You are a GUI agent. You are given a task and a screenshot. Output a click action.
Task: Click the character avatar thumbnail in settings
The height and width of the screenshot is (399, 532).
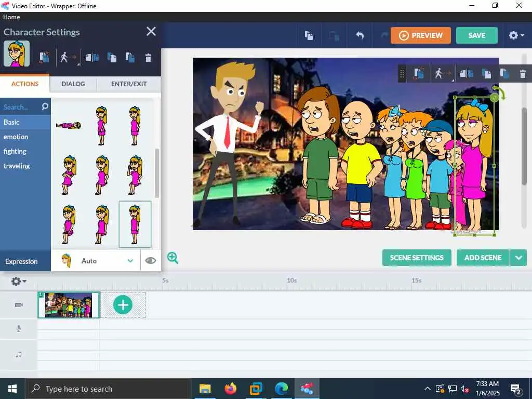point(17,54)
